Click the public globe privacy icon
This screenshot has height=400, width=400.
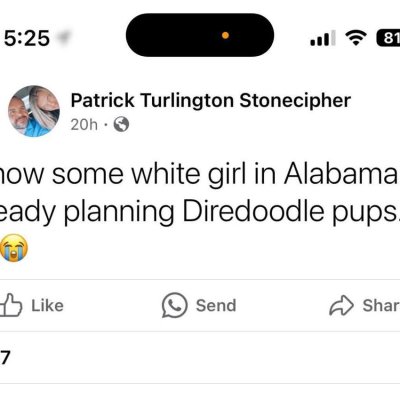pos(121,124)
